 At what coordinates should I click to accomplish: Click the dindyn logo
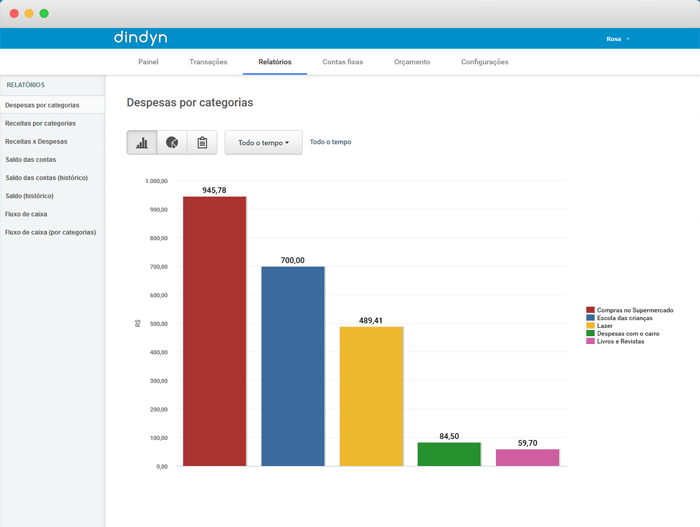tap(141, 38)
